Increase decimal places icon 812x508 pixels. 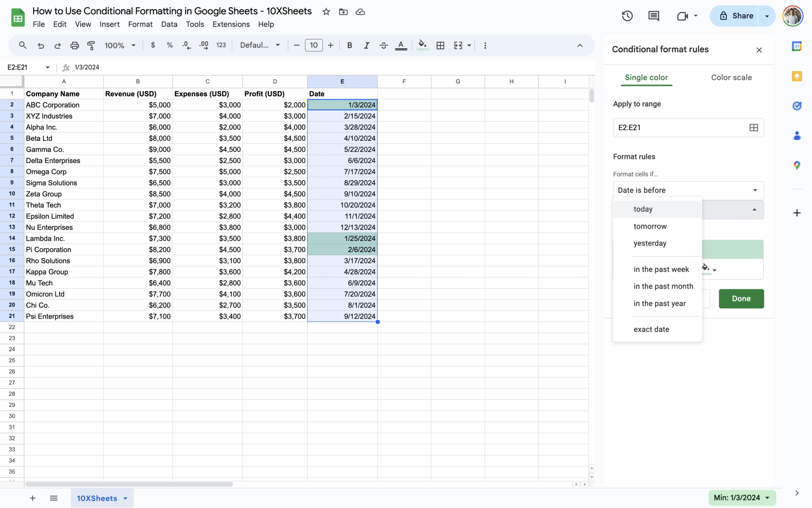pos(204,45)
